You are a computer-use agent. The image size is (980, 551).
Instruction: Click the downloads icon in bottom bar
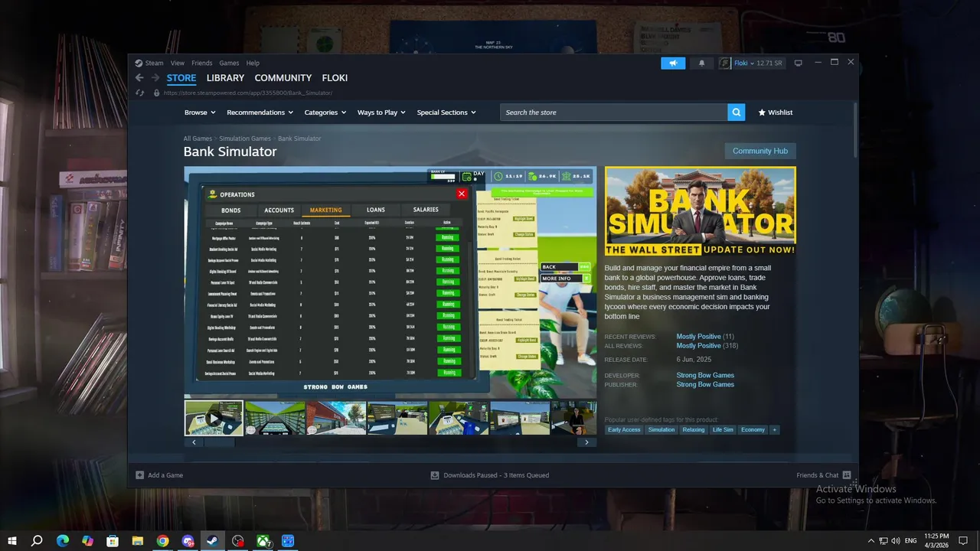click(x=435, y=475)
